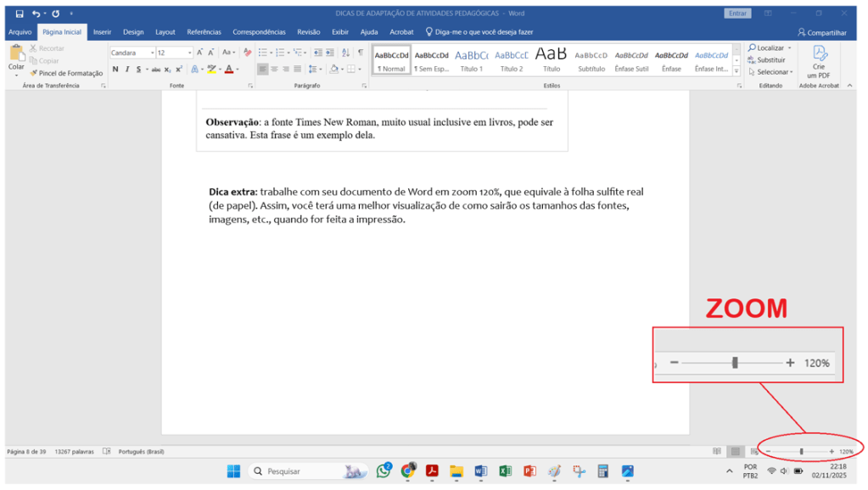Open the font size dropdown
868x490 pixels.
click(189, 53)
